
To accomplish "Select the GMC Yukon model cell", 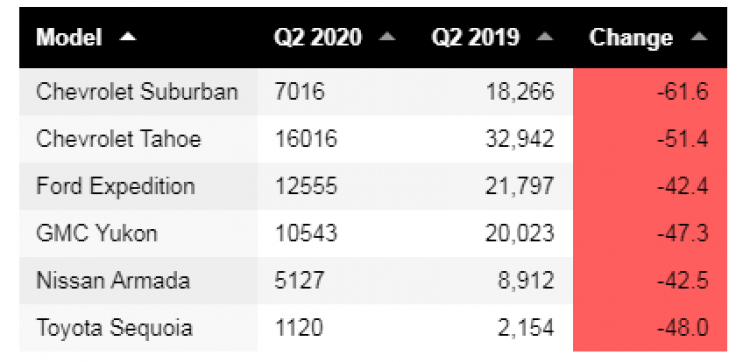I will [x=138, y=233].
